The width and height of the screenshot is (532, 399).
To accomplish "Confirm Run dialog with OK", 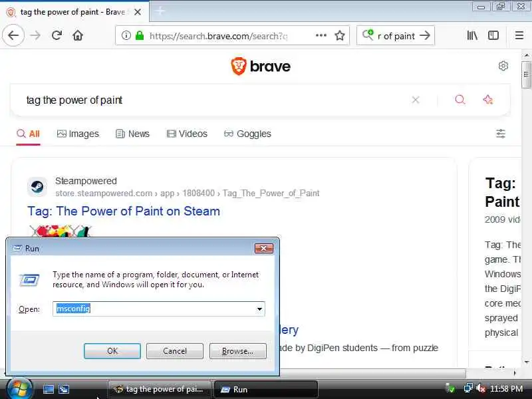I will [x=112, y=351].
